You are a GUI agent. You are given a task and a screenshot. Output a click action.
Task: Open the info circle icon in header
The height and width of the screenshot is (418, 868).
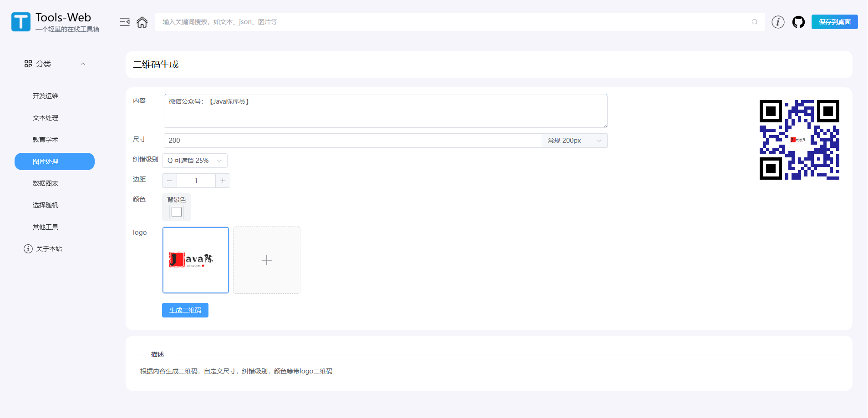(x=778, y=22)
